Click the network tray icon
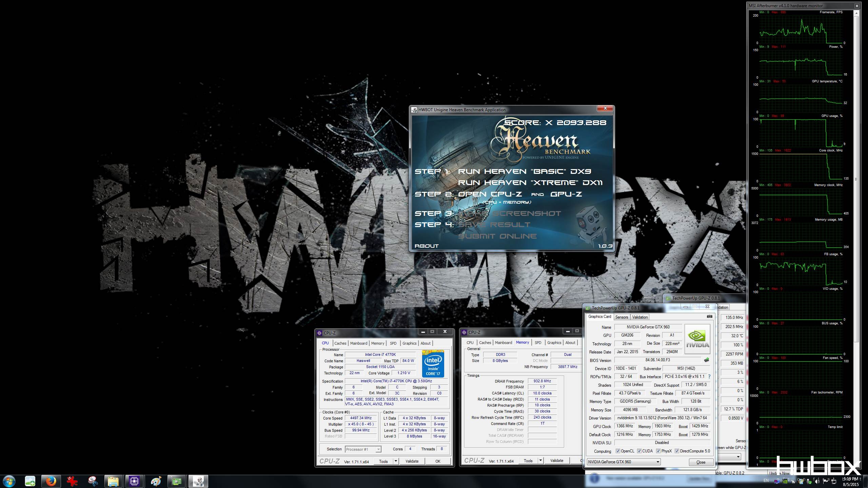868x488 pixels. pos(833,481)
